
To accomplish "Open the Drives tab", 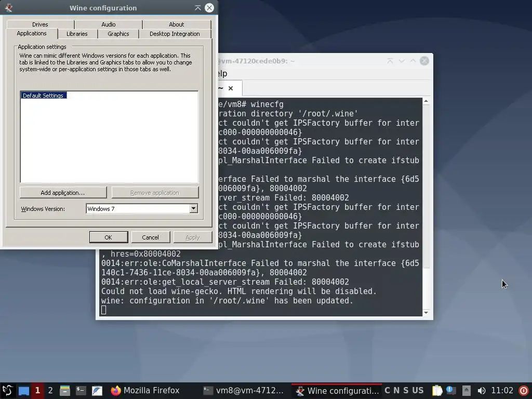I will [40, 24].
